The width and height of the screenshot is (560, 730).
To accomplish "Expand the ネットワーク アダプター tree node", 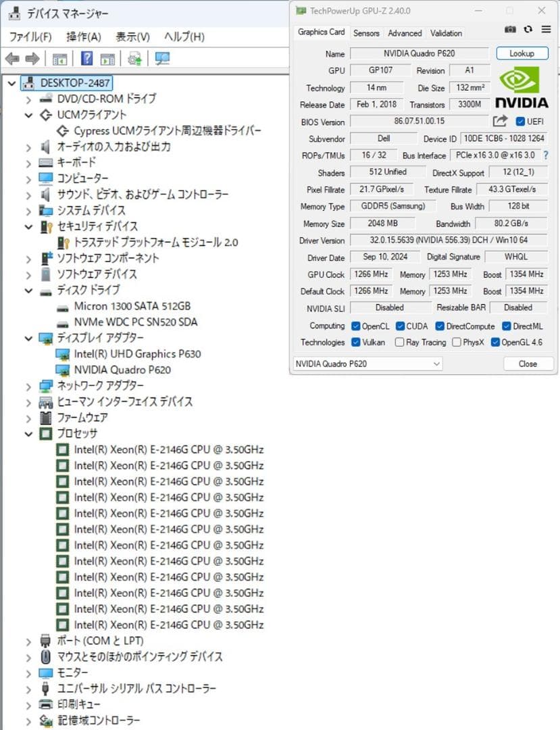I will tap(28, 385).
